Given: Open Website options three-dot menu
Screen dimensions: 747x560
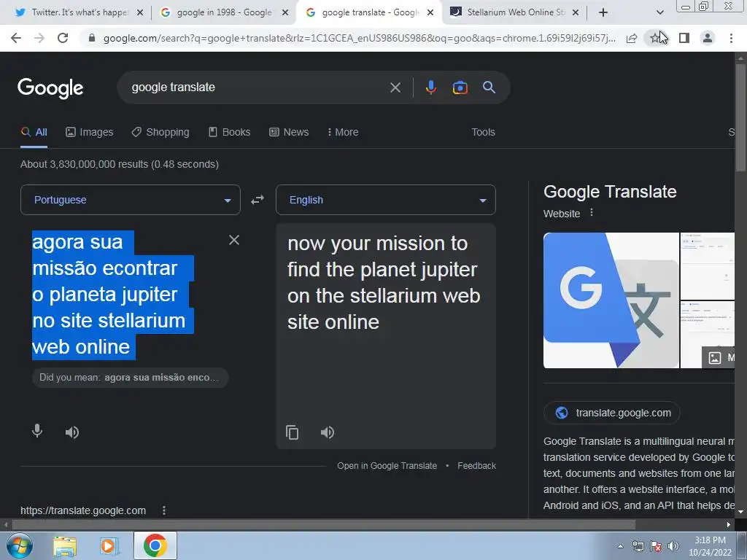Looking at the screenshot, I should point(592,212).
